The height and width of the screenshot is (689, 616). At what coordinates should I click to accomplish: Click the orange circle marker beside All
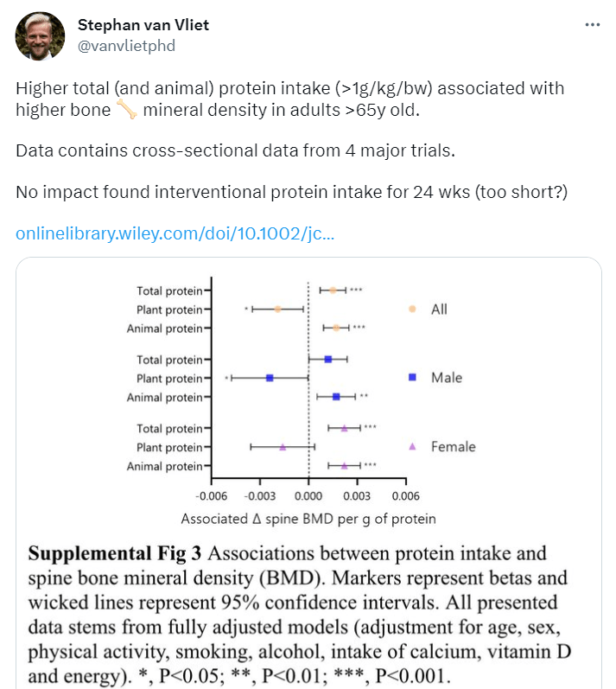click(x=412, y=309)
